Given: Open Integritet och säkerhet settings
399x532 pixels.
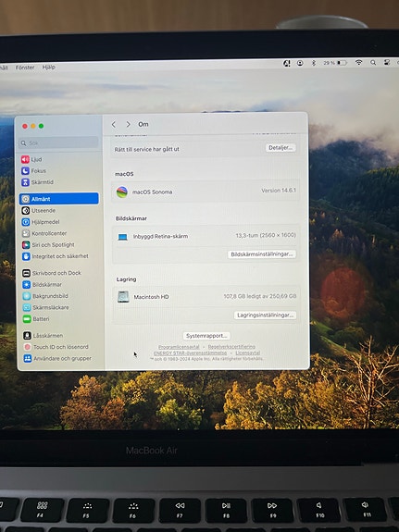Looking at the screenshot, I should (x=55, y=256).
